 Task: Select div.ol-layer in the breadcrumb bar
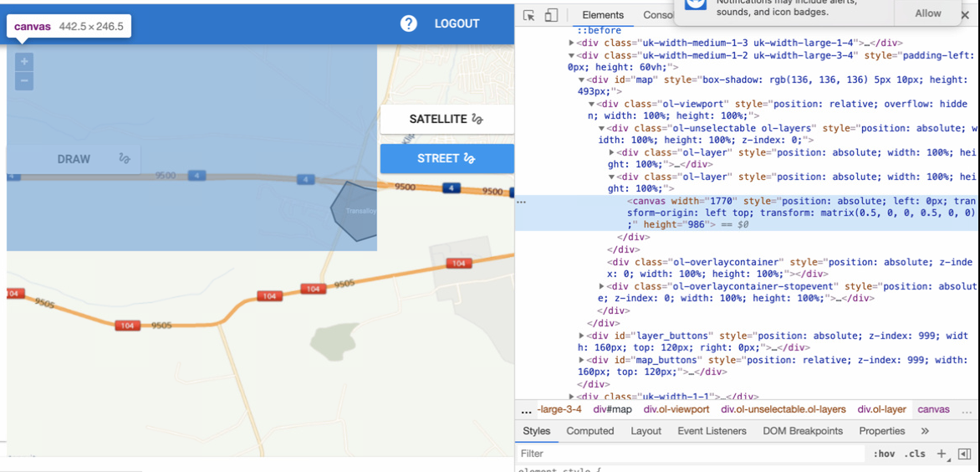tap(881, 410)
